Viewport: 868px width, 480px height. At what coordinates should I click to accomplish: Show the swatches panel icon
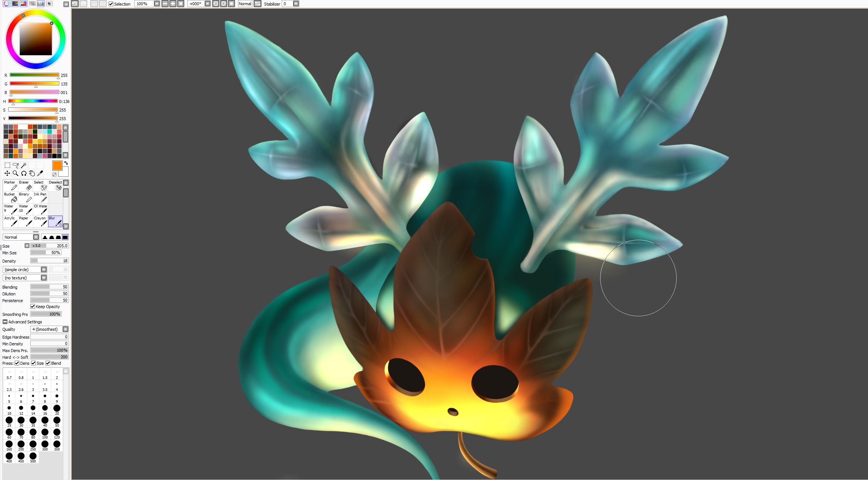coord(41,4)
